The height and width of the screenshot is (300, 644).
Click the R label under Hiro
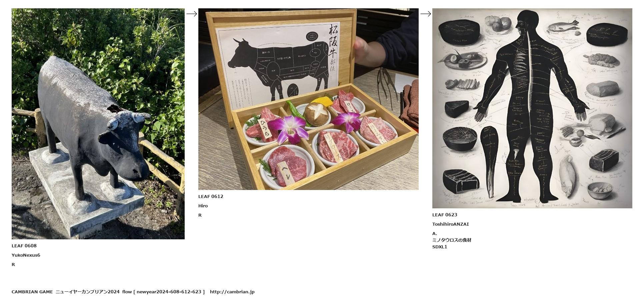(x=200, y=215)
